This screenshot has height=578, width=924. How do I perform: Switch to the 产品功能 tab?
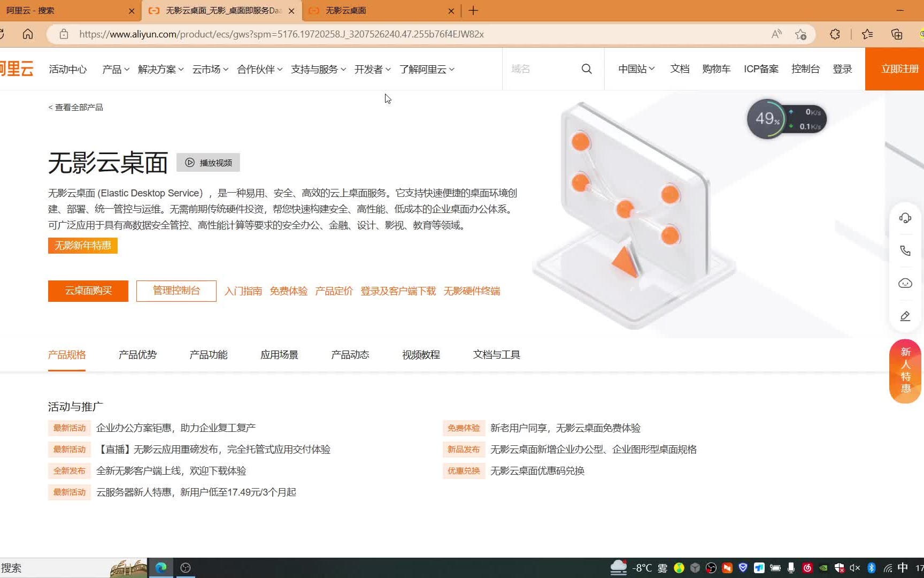209,355
